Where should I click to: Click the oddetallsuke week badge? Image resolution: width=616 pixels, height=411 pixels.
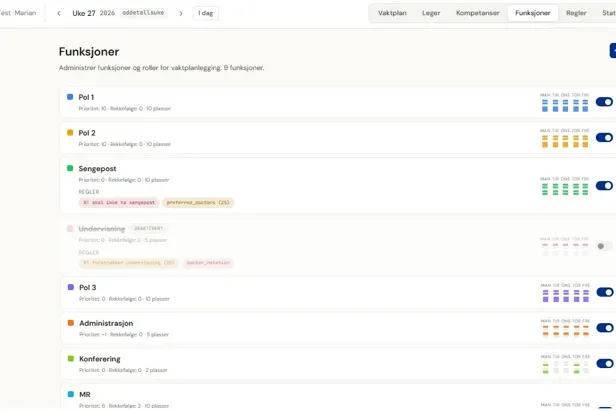tap(143, 13)
